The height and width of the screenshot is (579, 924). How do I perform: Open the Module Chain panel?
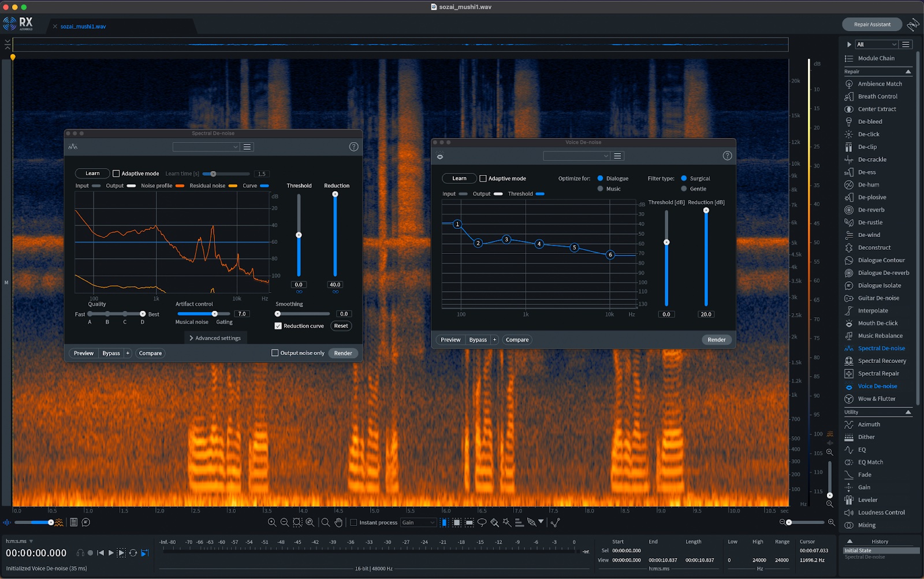pos(876,58)
